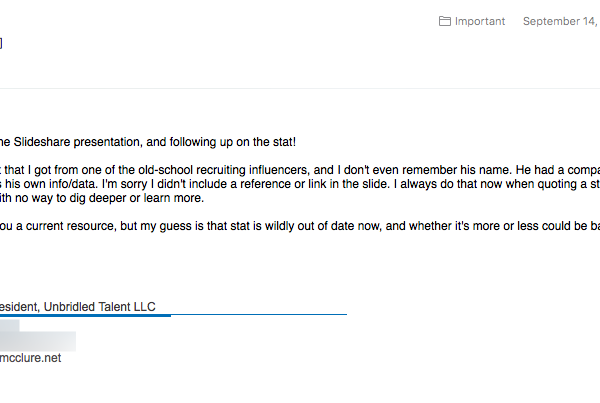Click the words 'a current resource'
The image size is (600, 403).
pos(65,226)
